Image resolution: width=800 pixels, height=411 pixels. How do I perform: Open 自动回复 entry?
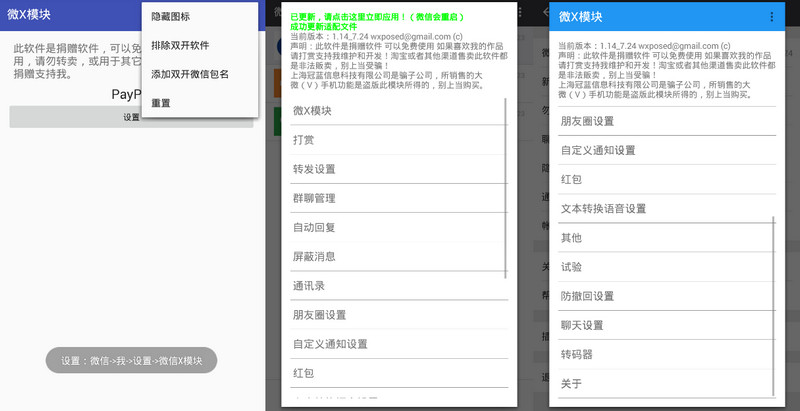point(399,227)
